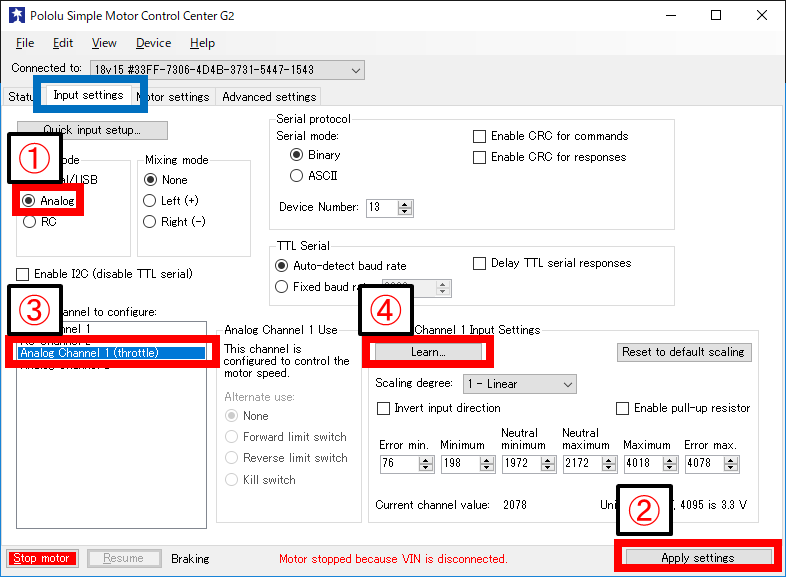786x577 pixels.
Task: Click Neutral minimum field showing 1972
Action: [x=522, y=464]
